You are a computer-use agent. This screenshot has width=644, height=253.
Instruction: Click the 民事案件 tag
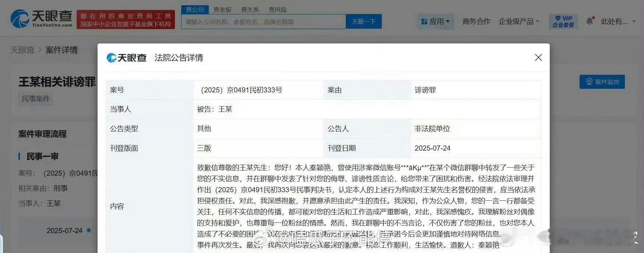[x=36, y=99]
